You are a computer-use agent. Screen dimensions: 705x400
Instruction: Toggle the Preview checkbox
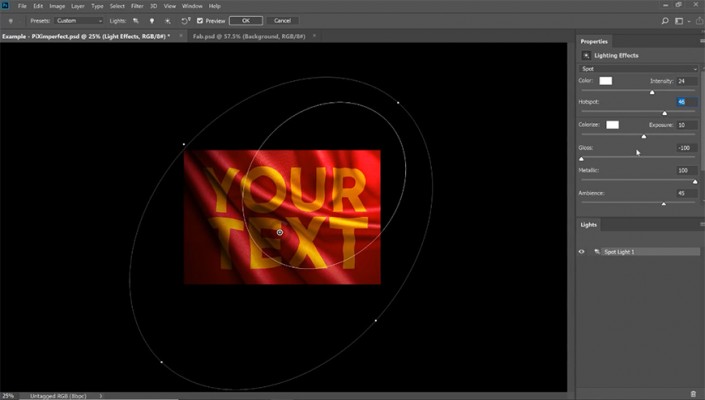[x=200, y=21]
